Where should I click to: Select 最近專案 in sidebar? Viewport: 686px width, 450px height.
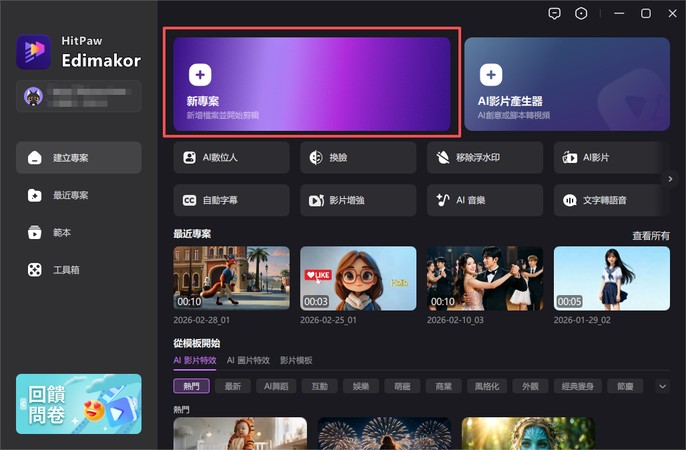click(x=79, y=195)
